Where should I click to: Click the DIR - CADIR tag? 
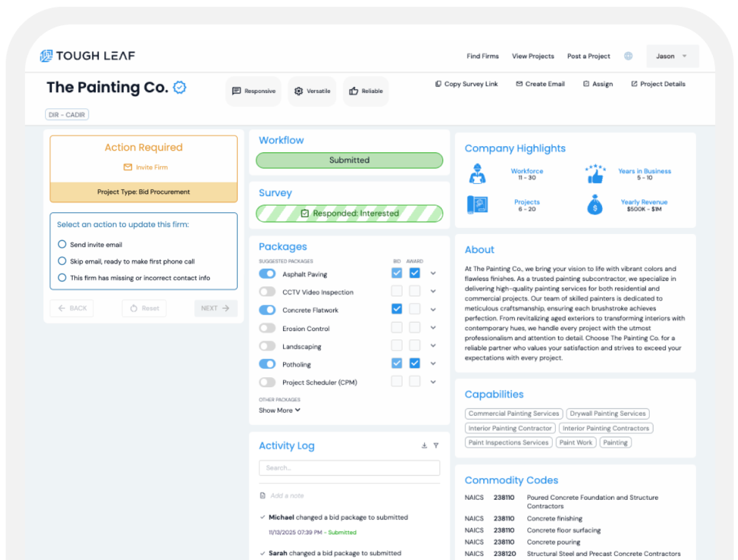tap(67, 115)
